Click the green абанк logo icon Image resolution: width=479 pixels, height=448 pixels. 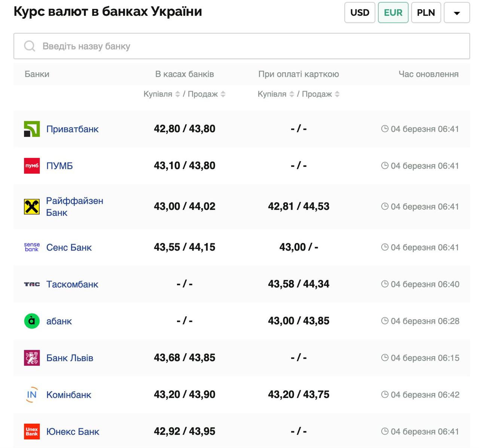click(x=32, y=321)
